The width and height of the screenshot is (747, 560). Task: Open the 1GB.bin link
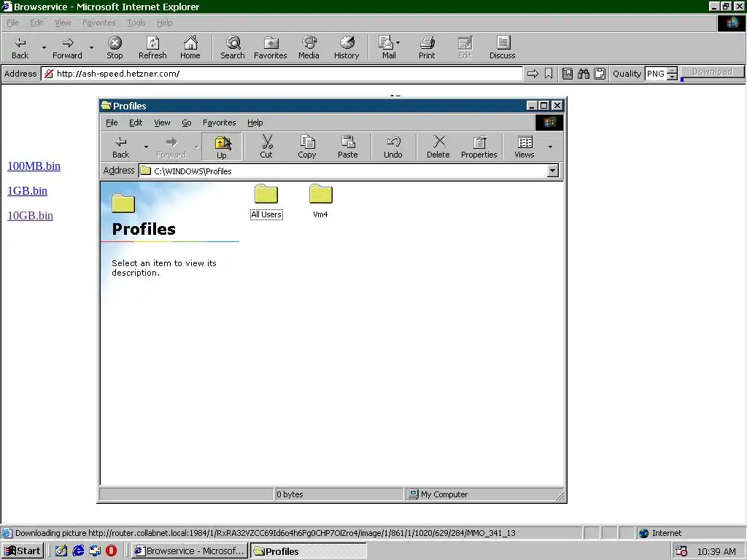27,190
